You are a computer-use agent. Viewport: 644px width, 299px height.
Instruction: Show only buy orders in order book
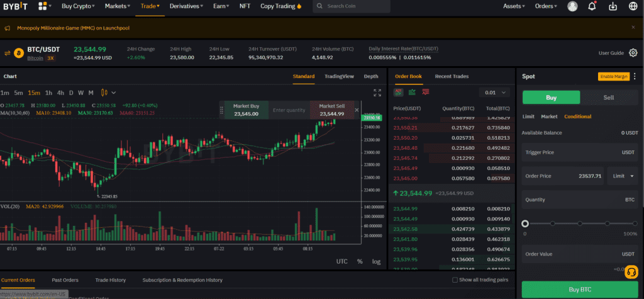click(x=412, y=92)
